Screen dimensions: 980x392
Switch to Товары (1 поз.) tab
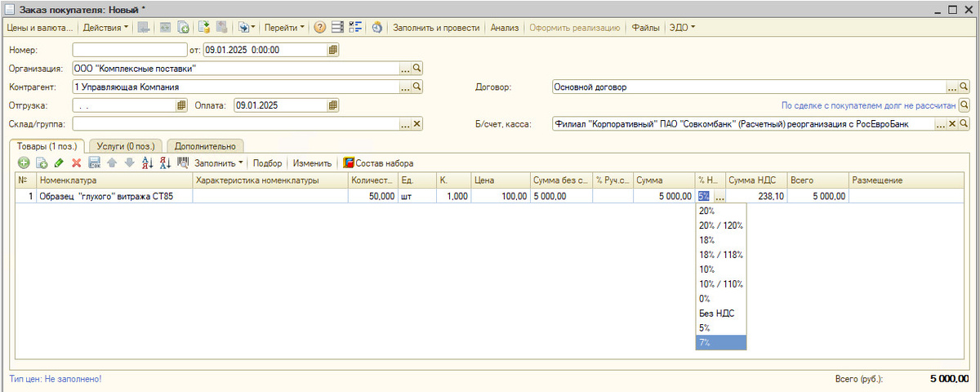click(x=47, y=145)
